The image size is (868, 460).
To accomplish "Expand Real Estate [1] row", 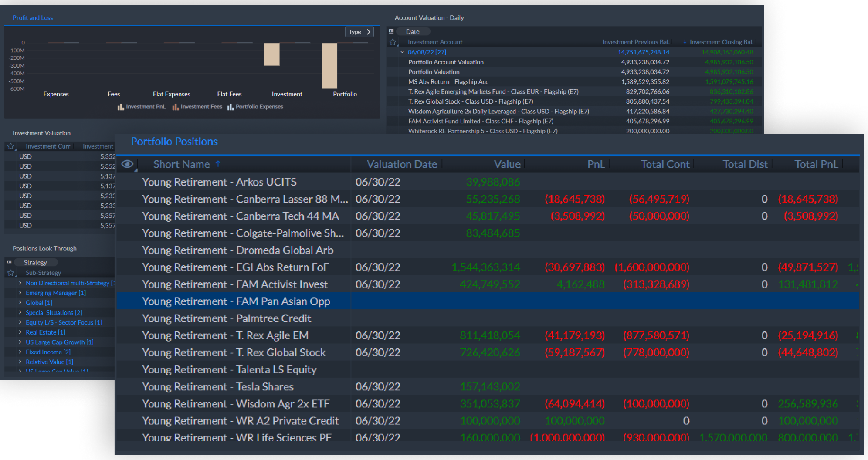I will click(20, 332).
